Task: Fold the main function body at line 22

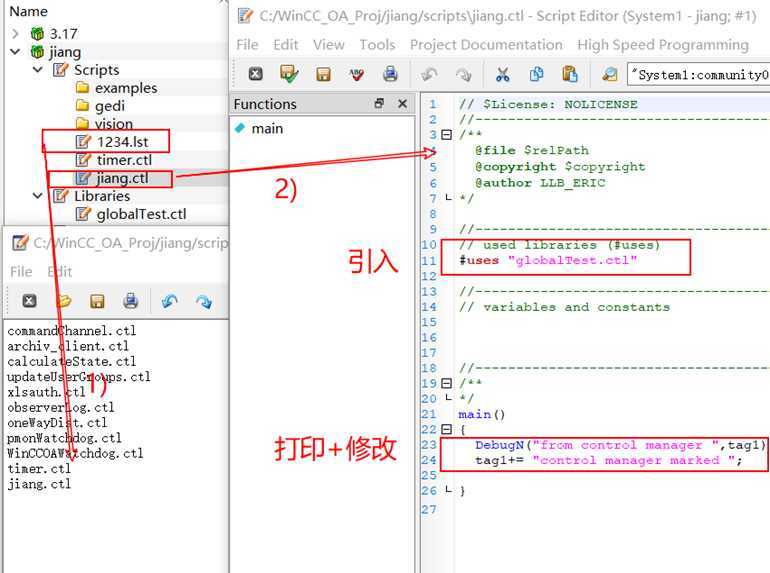Action: pyautogui.click(x=446, y=430)
